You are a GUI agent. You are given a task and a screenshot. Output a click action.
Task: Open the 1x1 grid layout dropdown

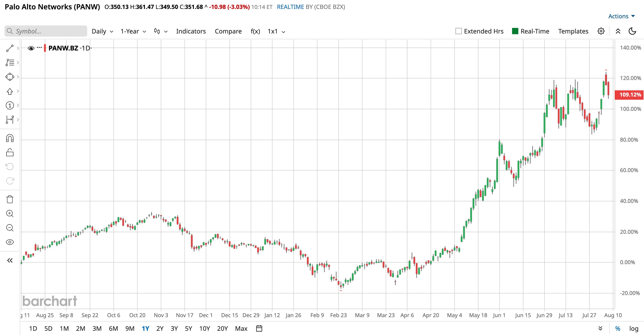(x=276, y=31)
